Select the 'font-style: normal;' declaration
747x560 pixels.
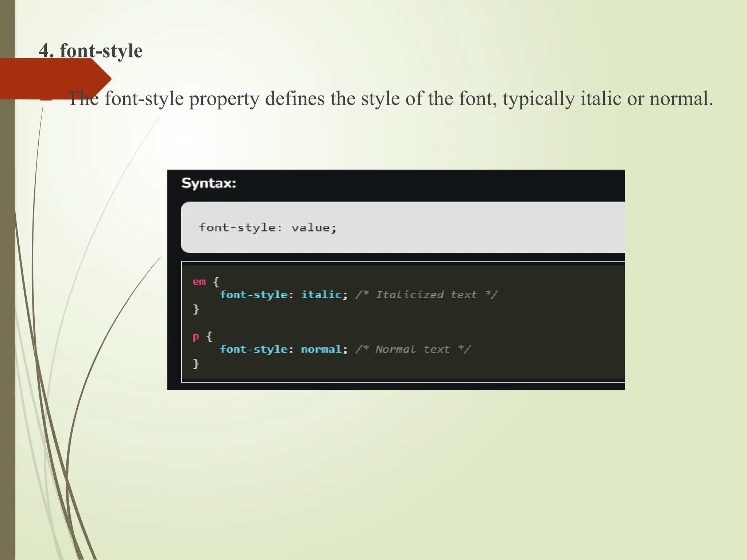[284, 349]
